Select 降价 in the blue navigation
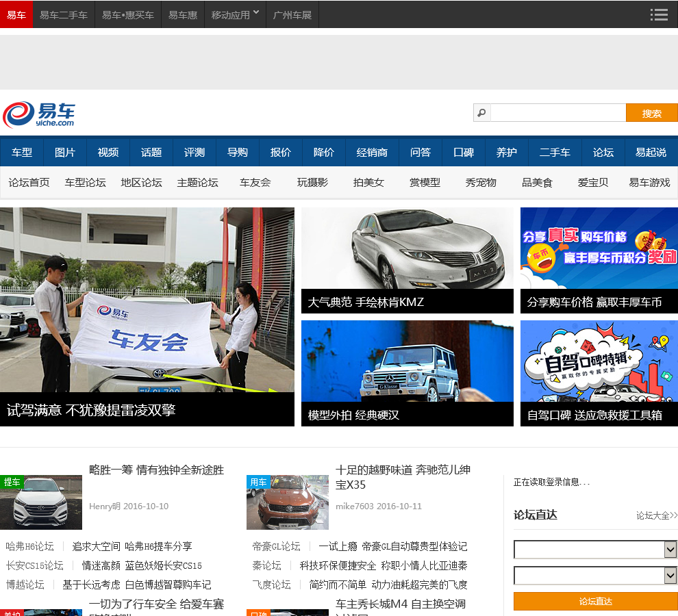The image size is (678, 616). [324, 152]
